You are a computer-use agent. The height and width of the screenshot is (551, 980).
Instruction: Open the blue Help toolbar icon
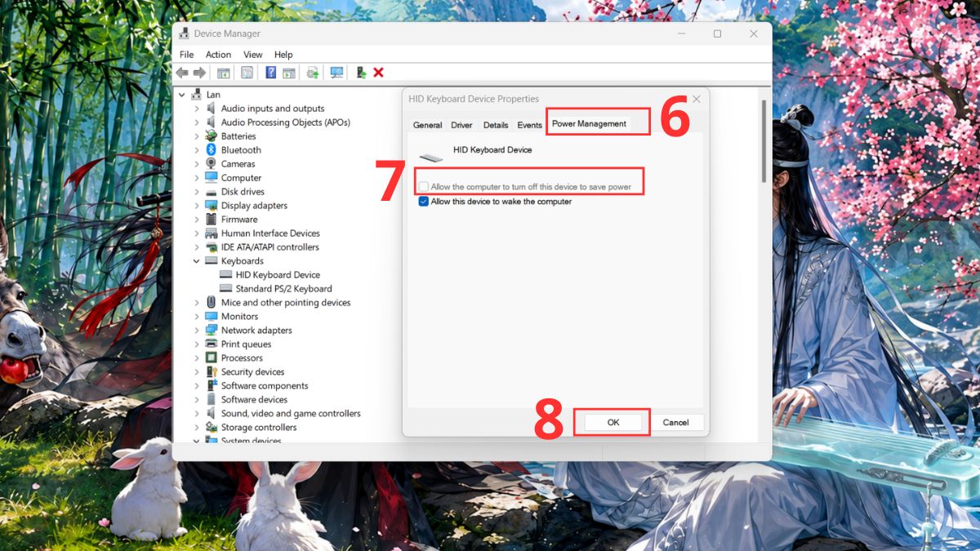(271, 73)
